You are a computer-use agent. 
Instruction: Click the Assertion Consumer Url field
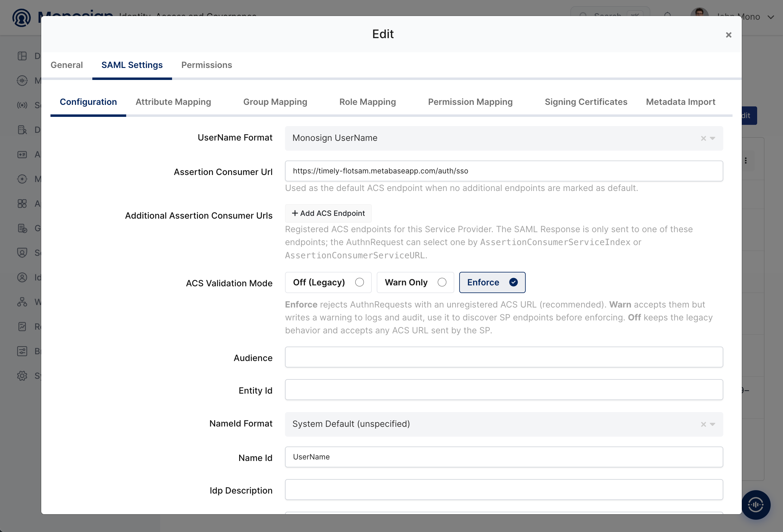[504, 171]
